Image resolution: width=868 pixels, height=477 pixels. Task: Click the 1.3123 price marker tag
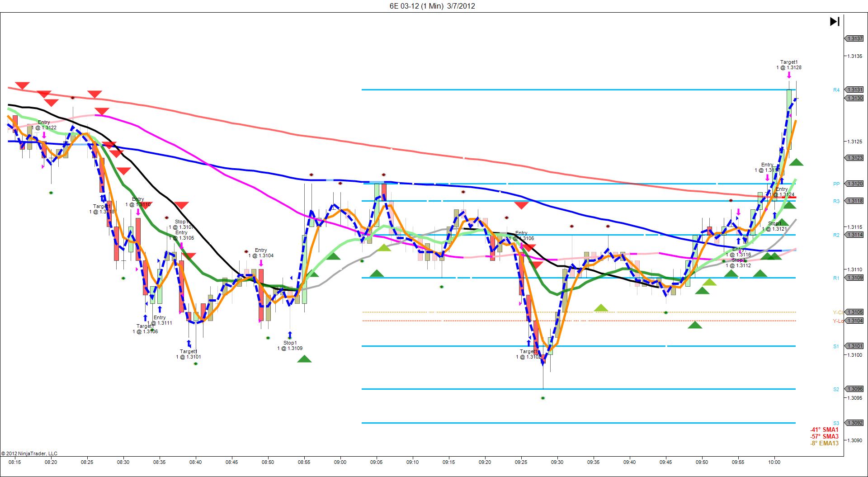pos(855,158)
